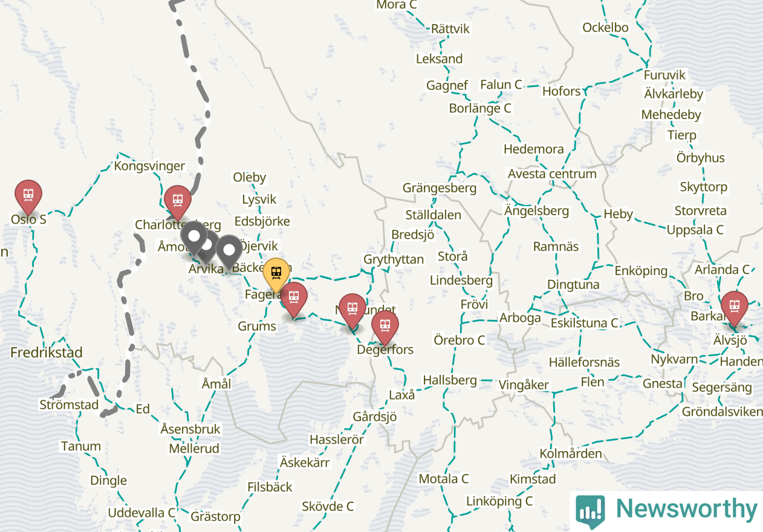The image size is (763, 532).
Task: Click the Fredrikstad city label
Action: click(47, 352)
